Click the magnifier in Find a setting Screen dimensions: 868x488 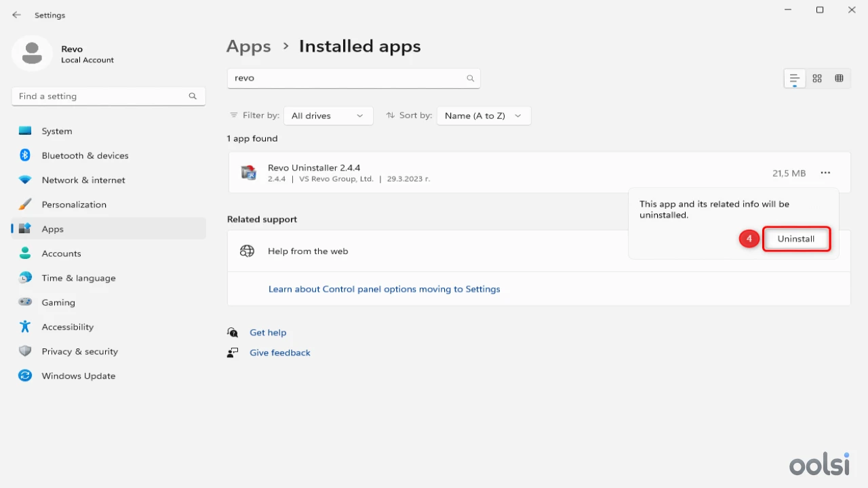(x=193, y=96)
